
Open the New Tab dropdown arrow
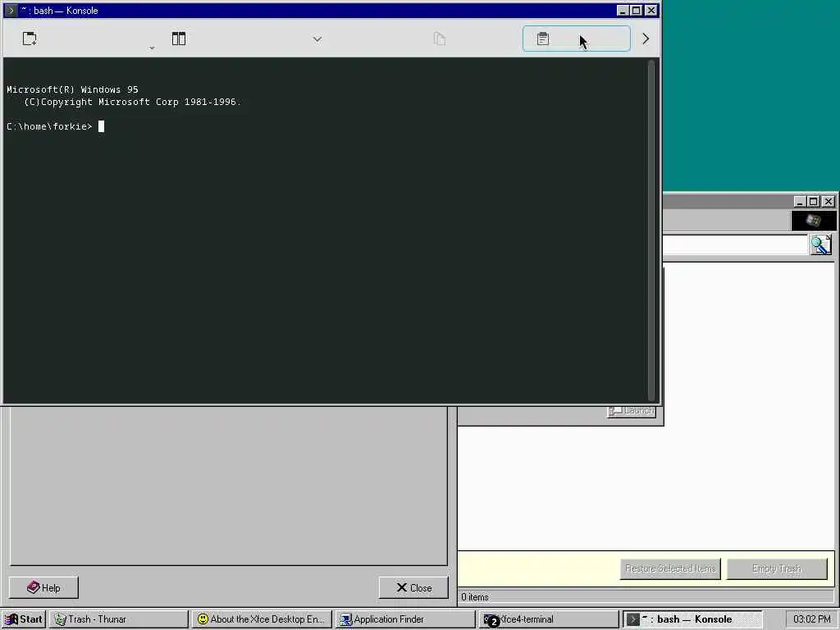tap(152, 48)
